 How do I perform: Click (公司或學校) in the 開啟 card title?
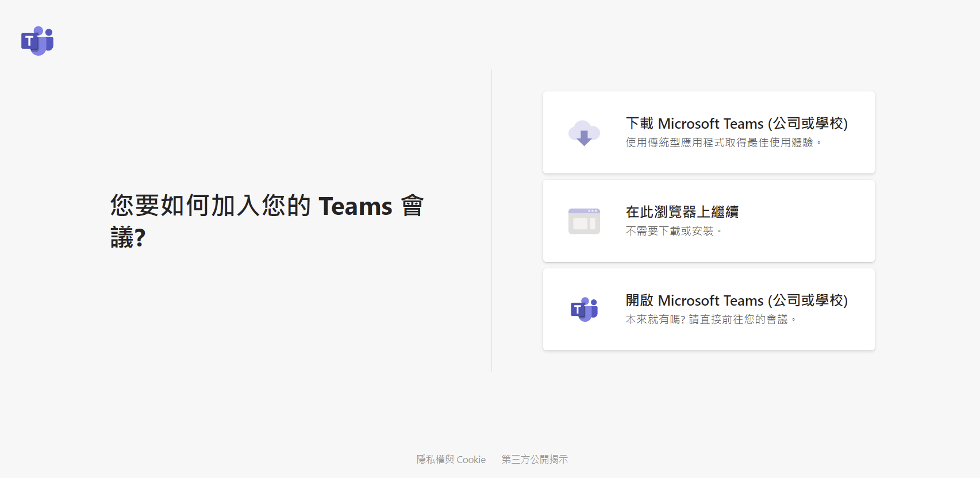[808, 300]
